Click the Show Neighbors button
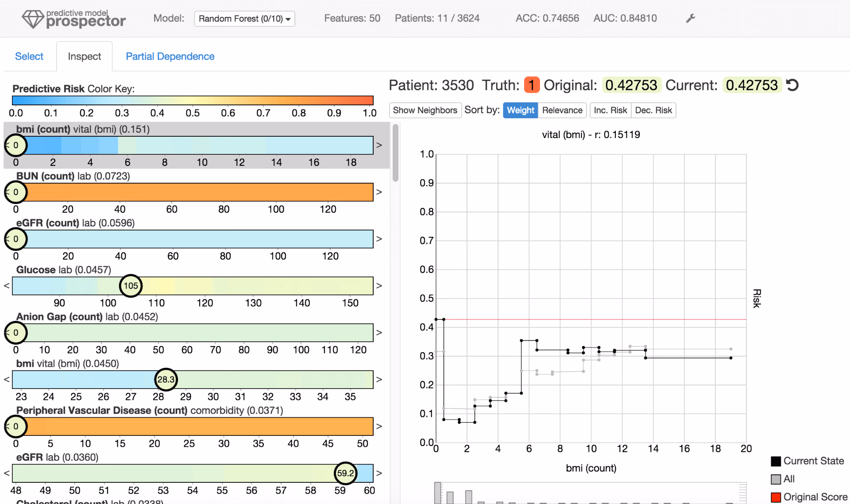The image size is (850, 504). pyautogui.click(x=425, y=110)
